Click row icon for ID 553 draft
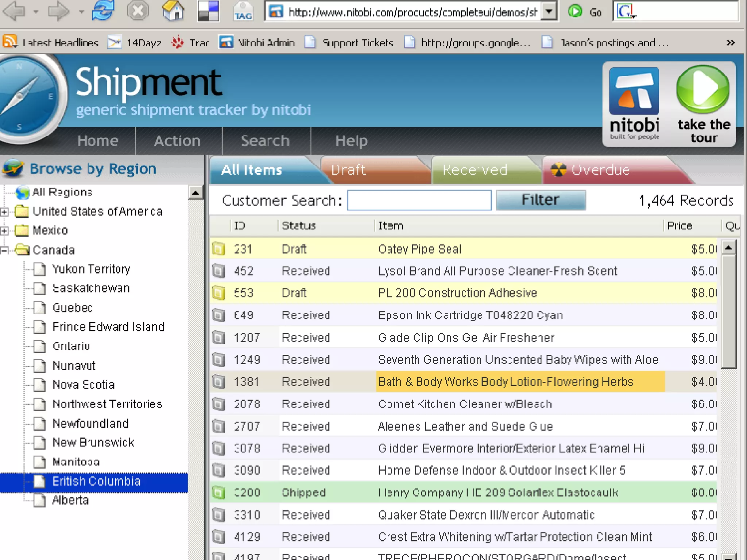This screenshot has width=747, height=560. point(218,293)
